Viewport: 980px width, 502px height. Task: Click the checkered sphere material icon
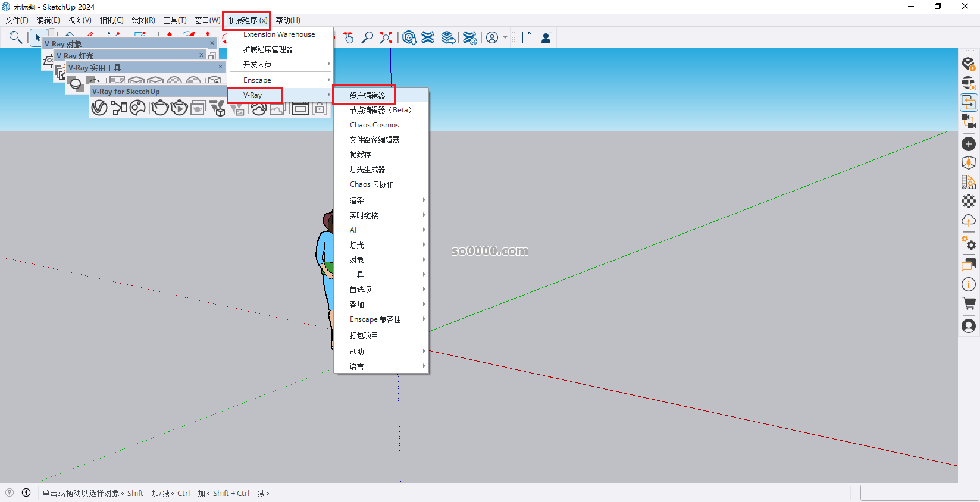tap(969, 201)
